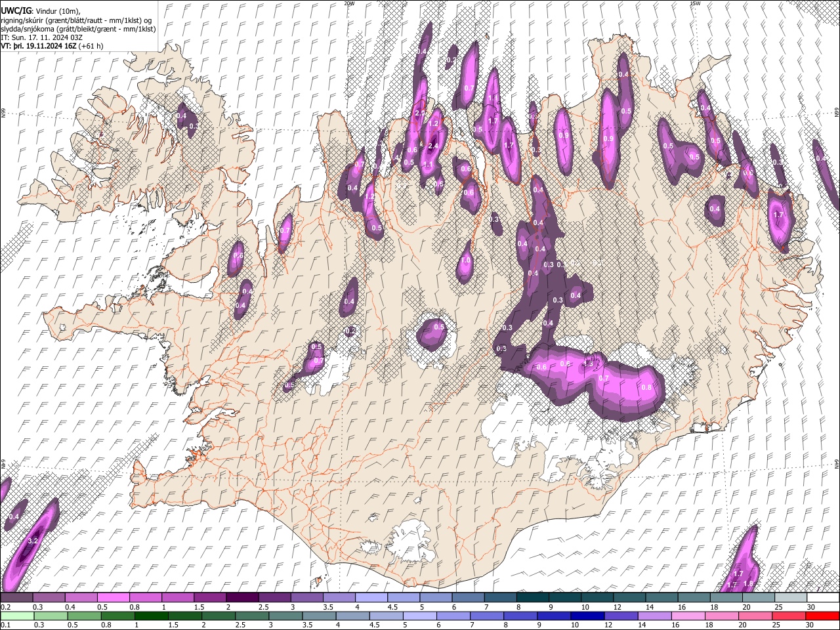
Task: Select the 'IT: Sun. 17. 11. 2024 03Z' line
Action: (x=42, y=37)
